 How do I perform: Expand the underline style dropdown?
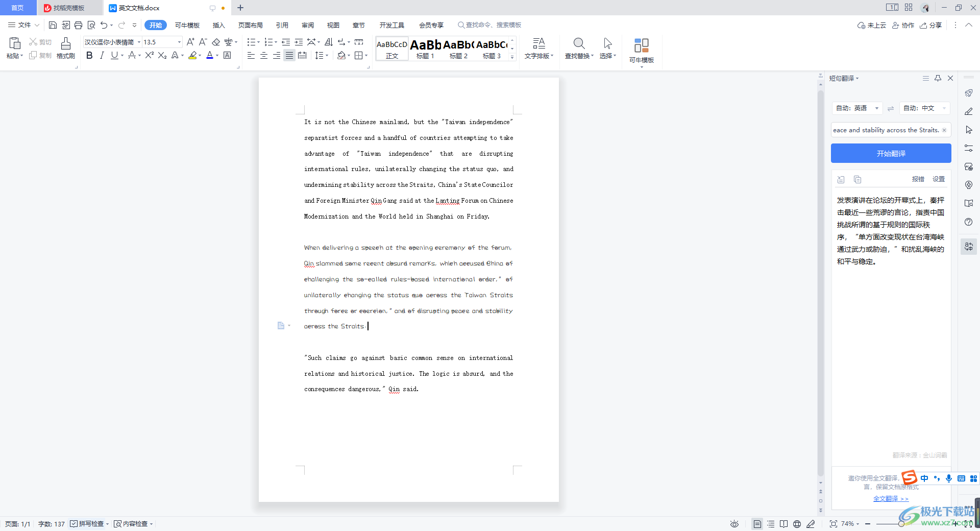pos(122,55)
